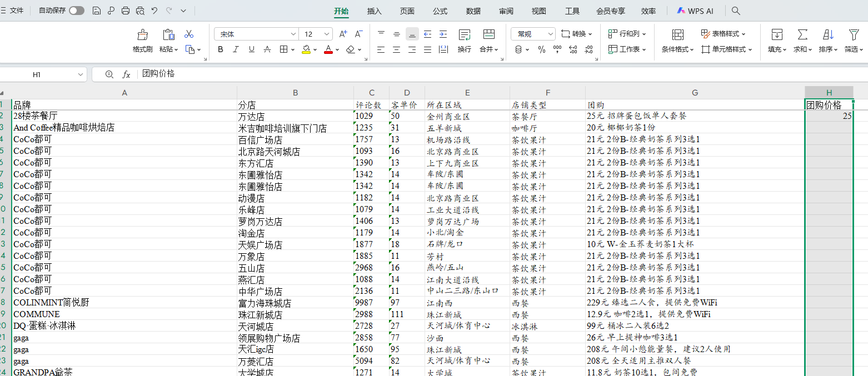Image resolution: width=868 pixels, height=376 pixels.
Task: Click the Merge (合并) cells icon
Action: point(488,34)
